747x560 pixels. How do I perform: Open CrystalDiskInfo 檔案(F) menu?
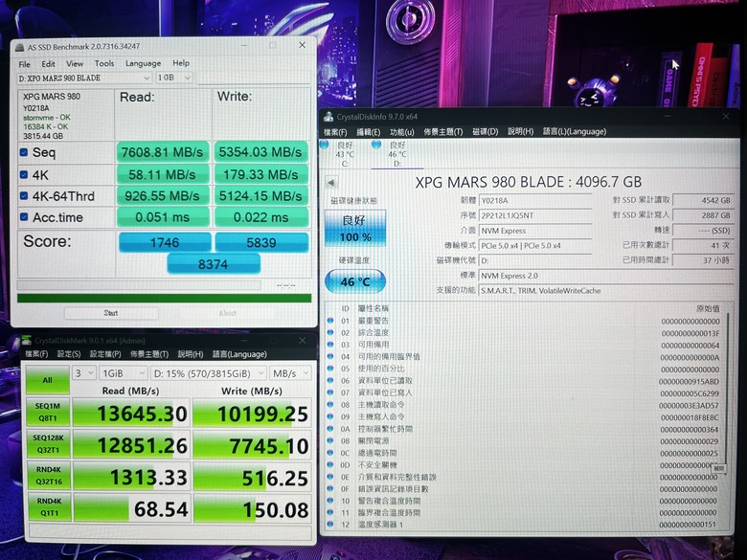pos(335,132)
